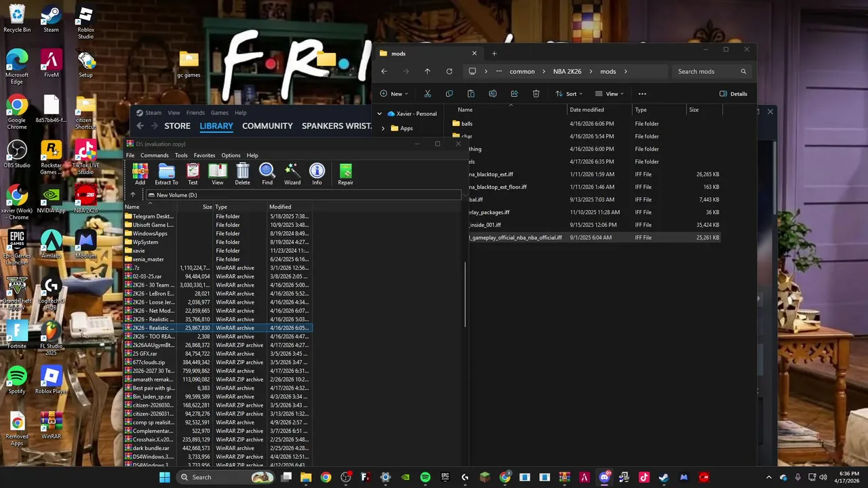This screenshot has width=868, height=488.
Task: Open Steam STORE tab
Action: [x=177, y=126]
